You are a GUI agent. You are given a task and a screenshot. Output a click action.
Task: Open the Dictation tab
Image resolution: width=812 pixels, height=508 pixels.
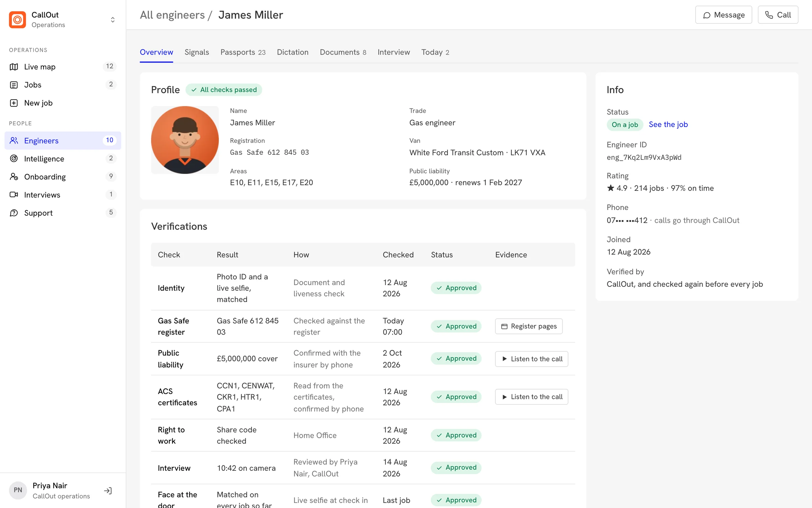pos(292,52)
